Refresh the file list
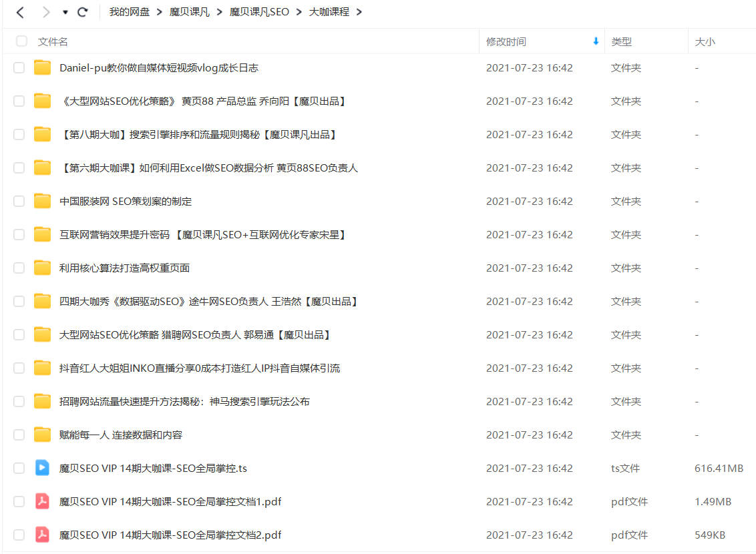The height and width of the screenshot is (554, 756). [x=82, y=12]
